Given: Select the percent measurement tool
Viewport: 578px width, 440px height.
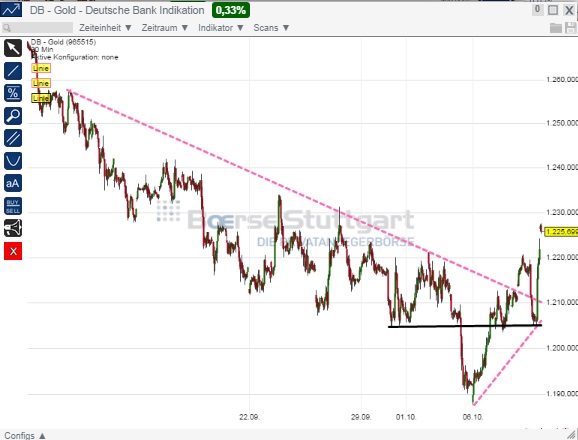Looking at the screenshot, I should 13,93.
